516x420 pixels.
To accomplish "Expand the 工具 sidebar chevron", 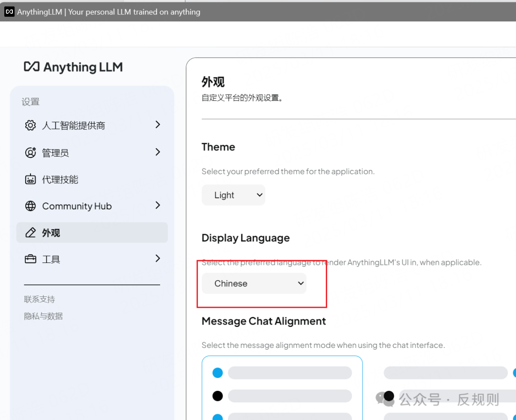I will tap(157, 258).
